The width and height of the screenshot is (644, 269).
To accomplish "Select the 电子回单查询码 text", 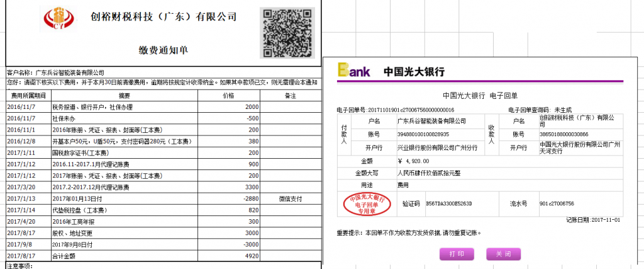I will click(540, 110).
